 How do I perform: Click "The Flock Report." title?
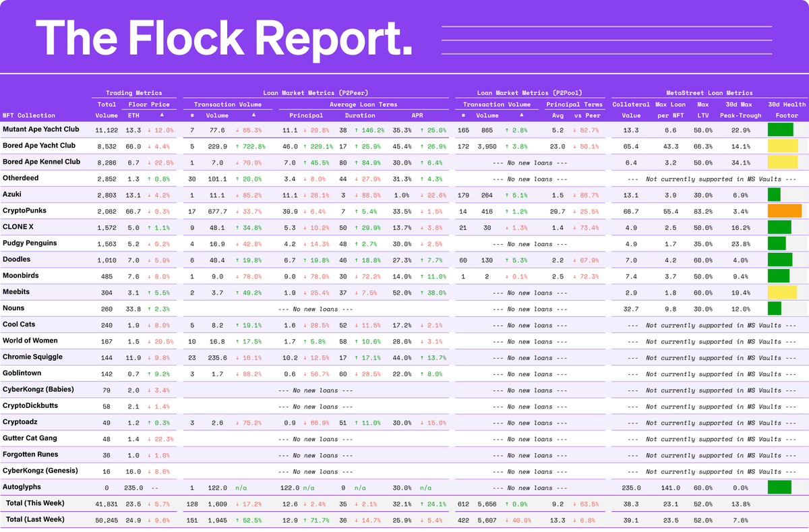pos(224,37)
